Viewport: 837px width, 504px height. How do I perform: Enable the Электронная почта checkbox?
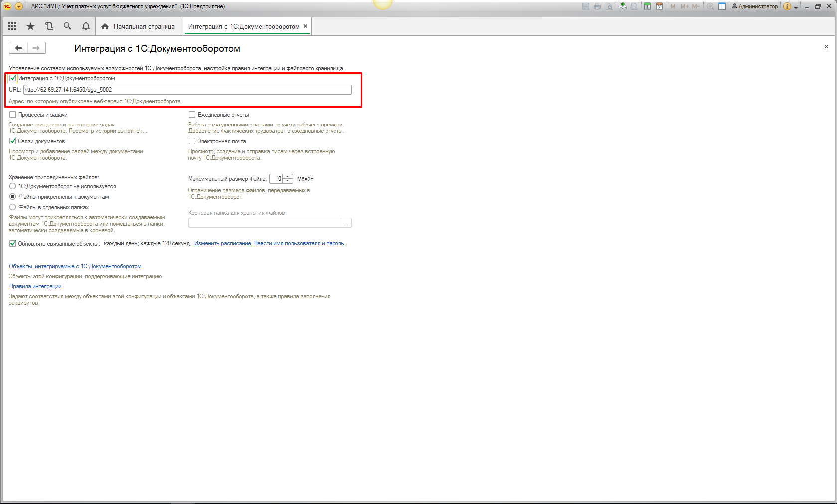point(192,141)
